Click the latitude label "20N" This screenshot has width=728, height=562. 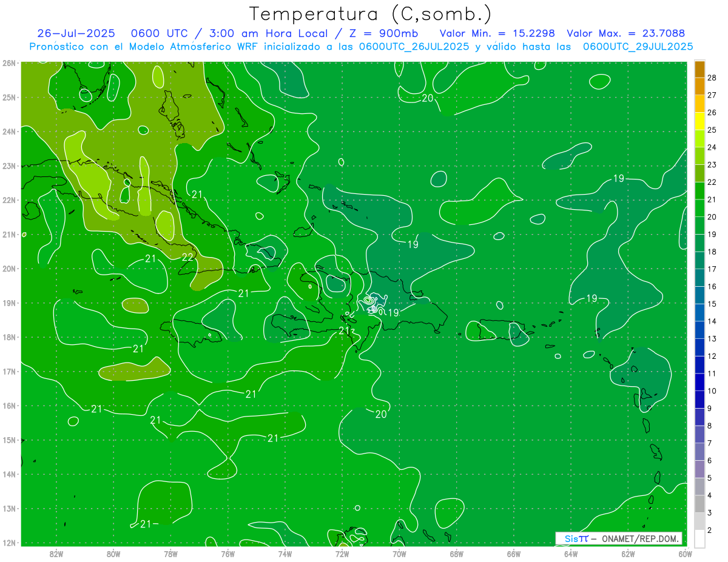tap(8, 269)
